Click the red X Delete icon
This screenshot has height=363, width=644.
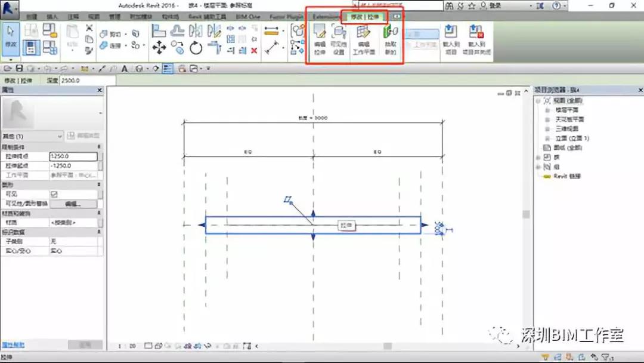(x=254, y=51)
